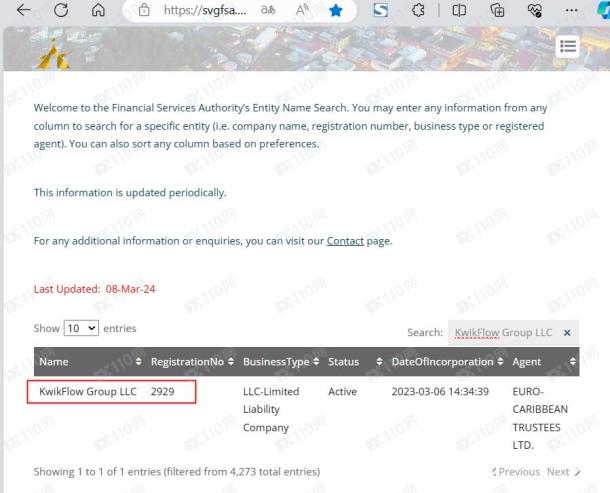Sort table by Status column
The width and height of the screenshot is (610, 493).
pyautogui.click(x=355, y=362)
